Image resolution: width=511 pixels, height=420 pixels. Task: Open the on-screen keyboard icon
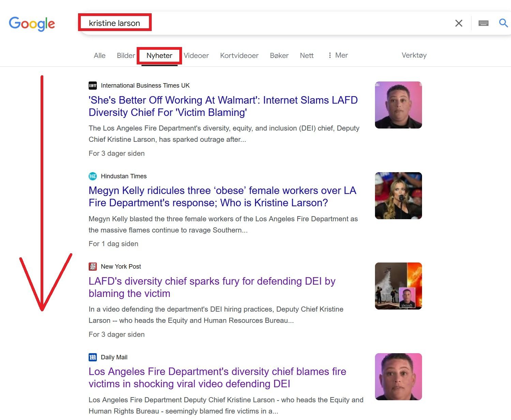(x=483, y=23)
